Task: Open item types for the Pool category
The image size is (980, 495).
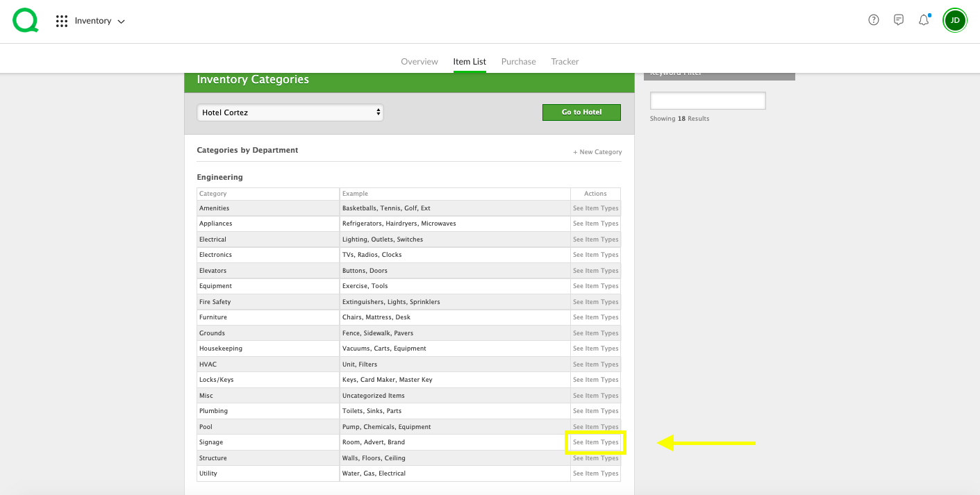Action: click(595, 426)
